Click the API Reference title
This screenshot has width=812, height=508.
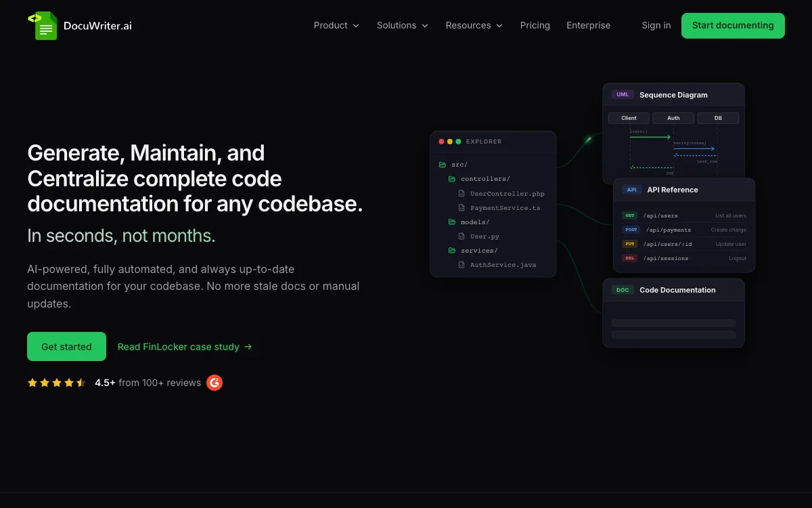(x=673, y=190)
